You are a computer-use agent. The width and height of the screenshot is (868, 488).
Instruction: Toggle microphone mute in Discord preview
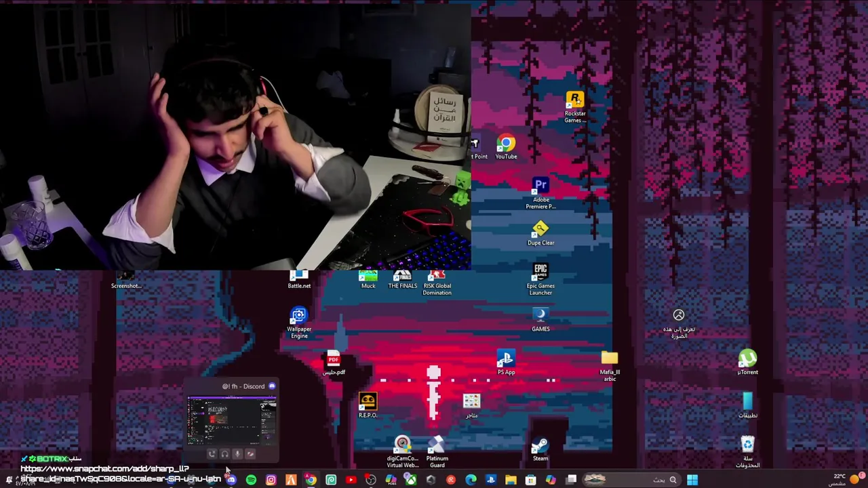point(237,454)
